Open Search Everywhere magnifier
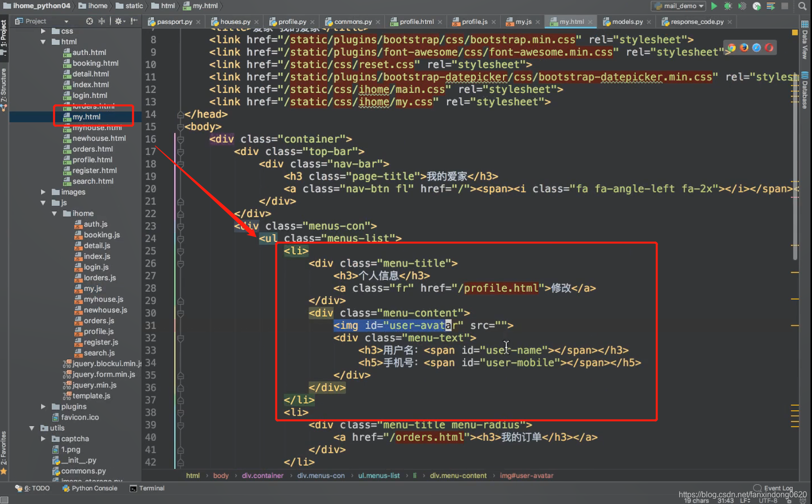Screen dimensions: 812x504 tap(802, 6)
